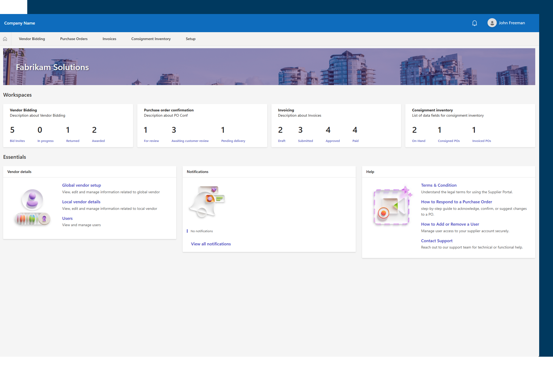Click 'Manage user access' help description
This screenshot has width=553, height=392.
point(465,231)
